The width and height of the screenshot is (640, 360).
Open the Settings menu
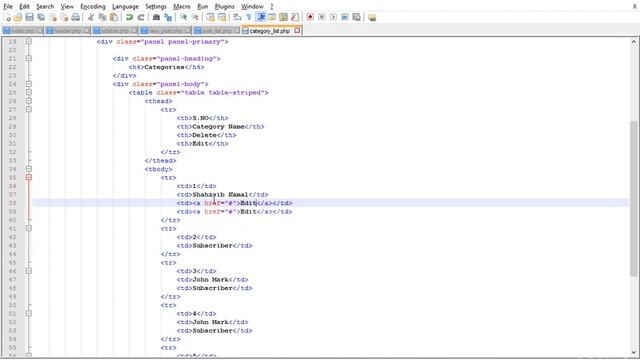click(x=156, y=7)
